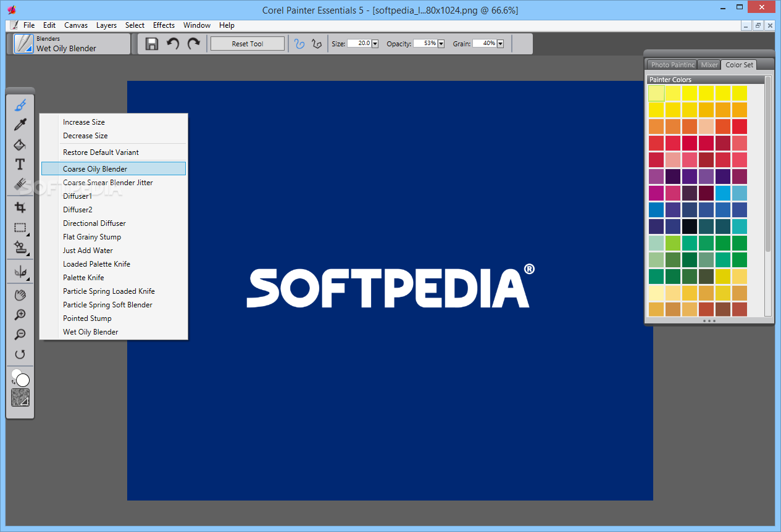
Task: Pick the top-left pale yellow swatch
Action: [656, 93]
